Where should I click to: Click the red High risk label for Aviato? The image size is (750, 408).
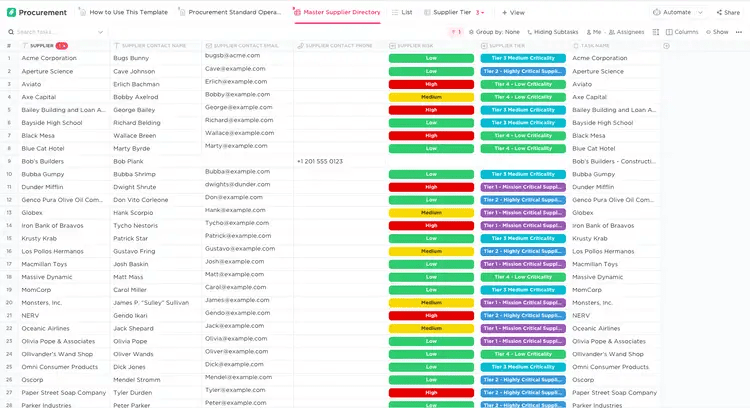point(431,84)
